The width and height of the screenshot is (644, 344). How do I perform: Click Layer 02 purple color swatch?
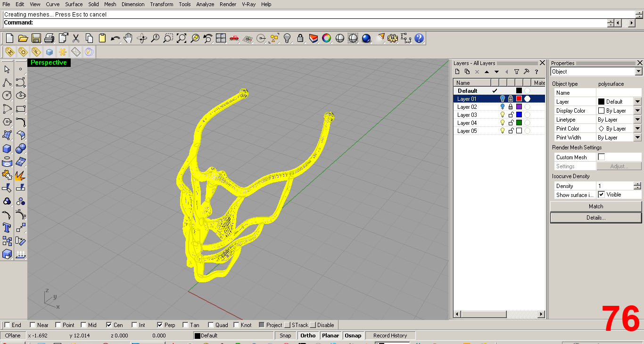point(519,107)
